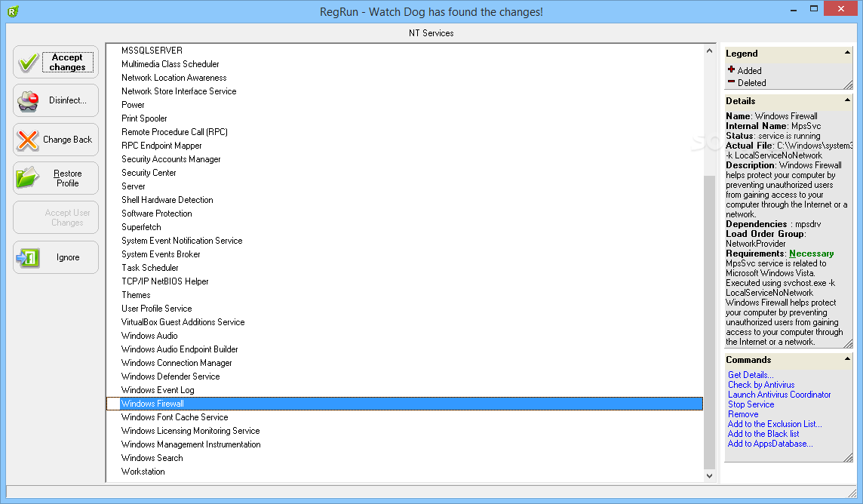The width and height of the screenshot is (863, 504).
Task: Select VirtualBox Guest Additions Service
Action: pos(183,322)
